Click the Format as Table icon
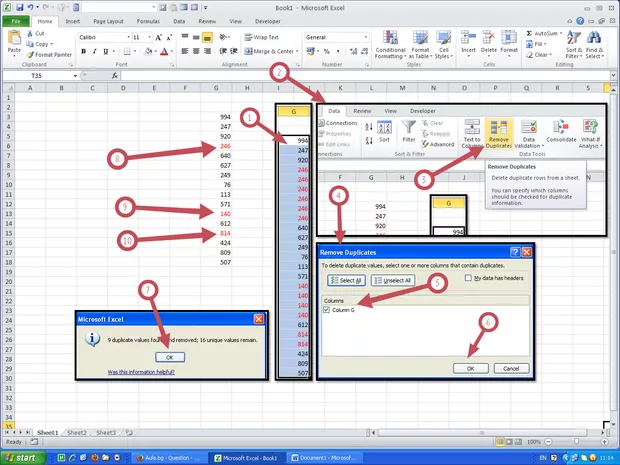 point(420,38)
